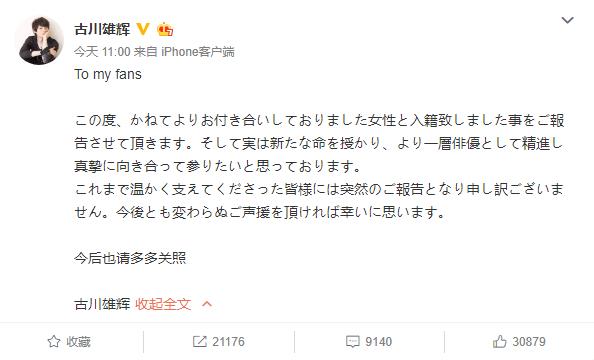Click the "To my fans" heading line
Image resolution: width=594 pixels, height=360 pixels.
coord(108,74)
